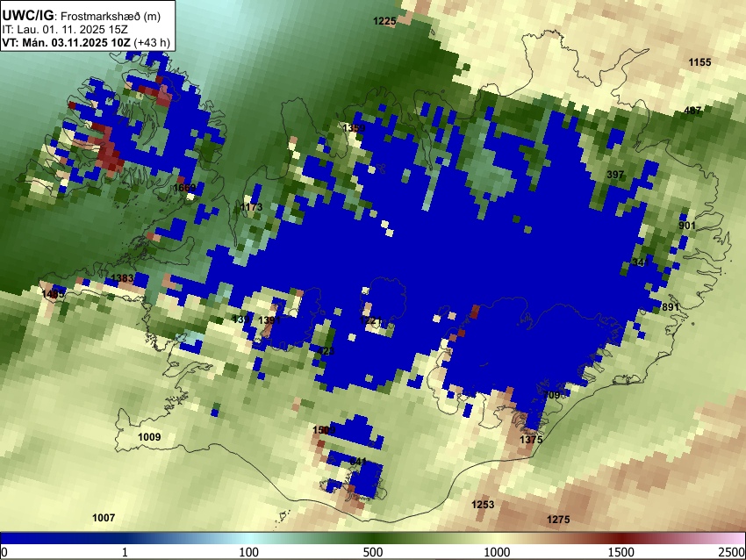The image size is (746, 560).
Task: Select the 487 label on the map
Action: pos(692,111)
